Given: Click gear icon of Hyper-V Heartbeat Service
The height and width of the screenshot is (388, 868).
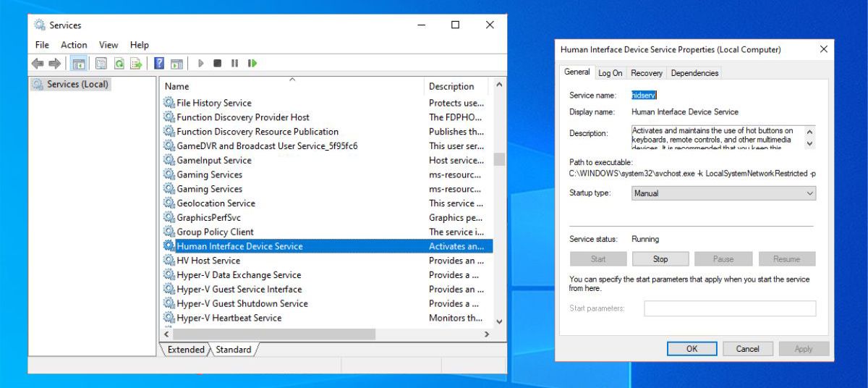Looking at the screenshot, I should click(169, 318).
